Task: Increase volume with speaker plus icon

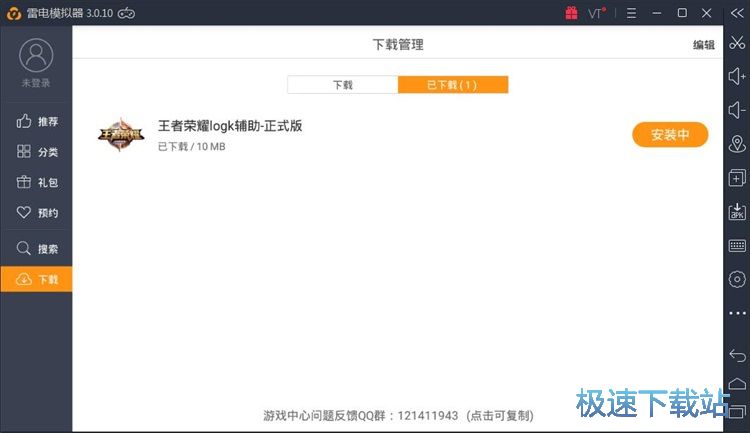Action: pyautogui.click(x=737, y=76)
